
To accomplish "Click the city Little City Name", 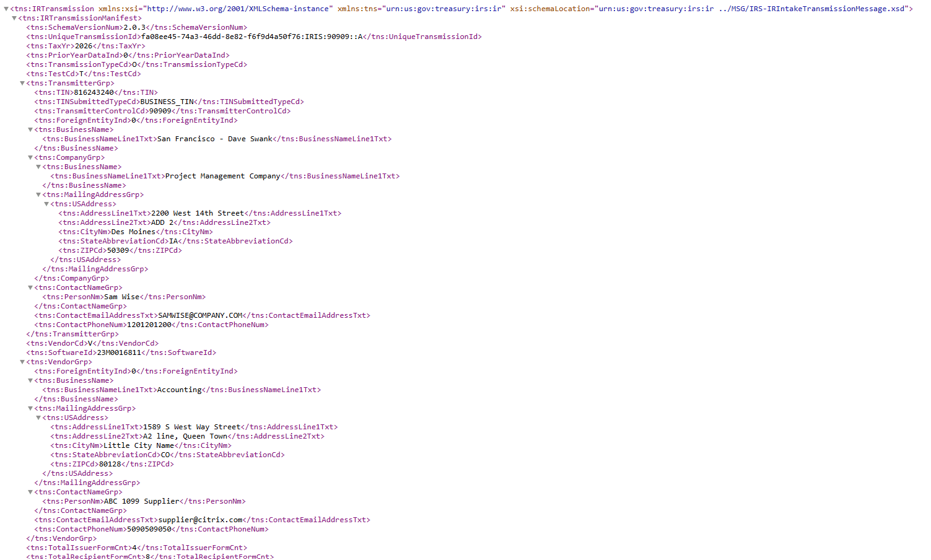I will (x=139, y=445).
